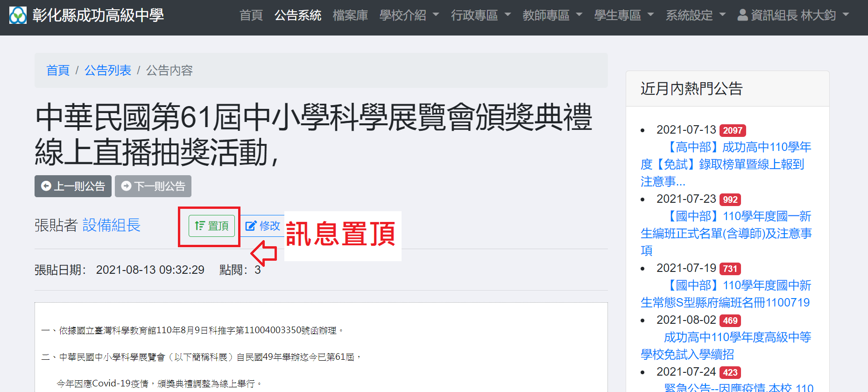Select 公告系統 in the top menu

[298, 15]
